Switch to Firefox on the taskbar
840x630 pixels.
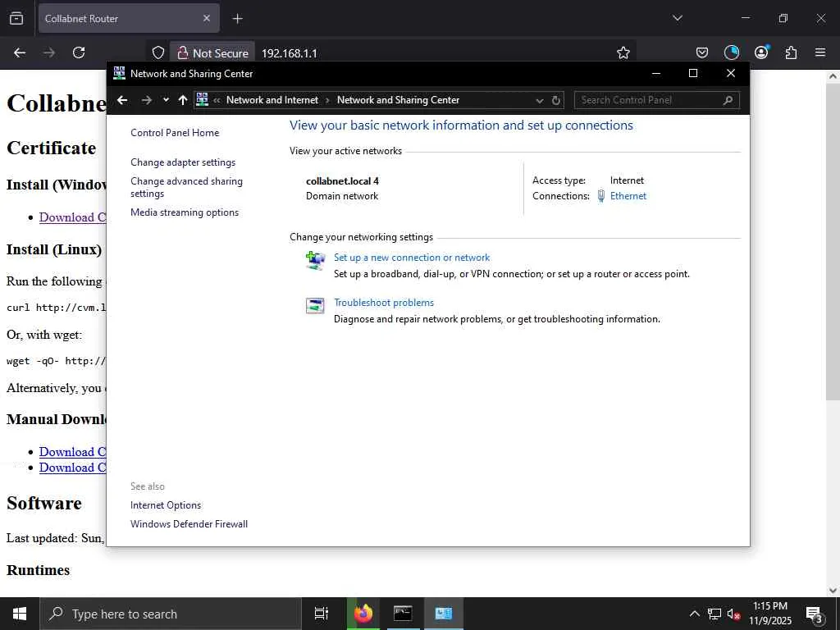(x=363, y=614)
